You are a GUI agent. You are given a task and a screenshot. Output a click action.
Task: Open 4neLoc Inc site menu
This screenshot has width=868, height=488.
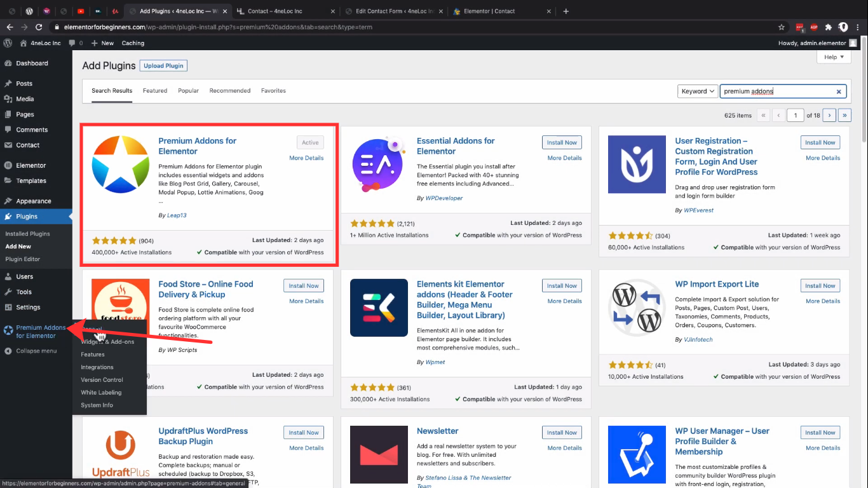tap(41, 43)
